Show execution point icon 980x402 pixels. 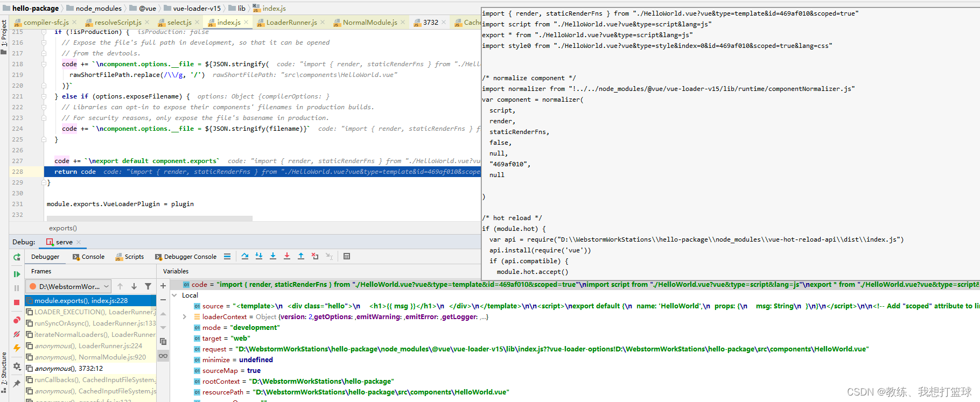[x=227, y=257]
